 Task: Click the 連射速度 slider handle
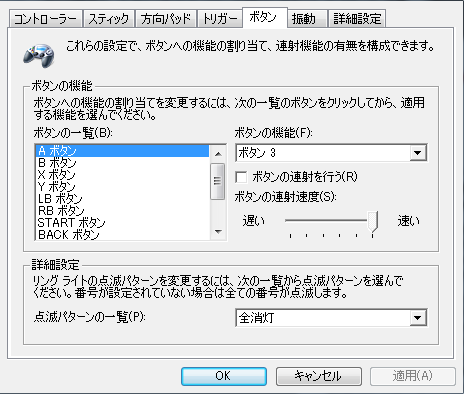(373, 222)
